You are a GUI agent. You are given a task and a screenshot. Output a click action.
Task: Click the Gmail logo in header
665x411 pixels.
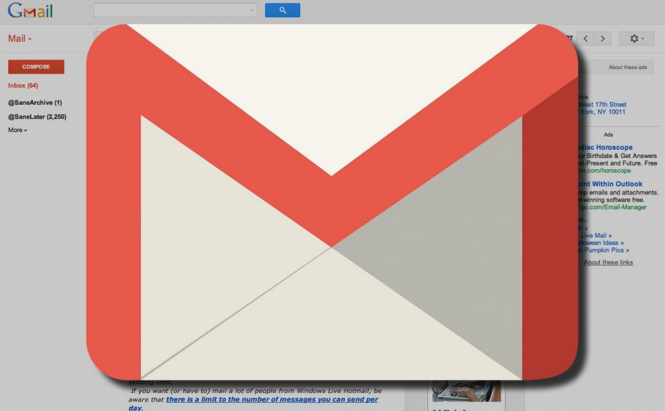30,11
